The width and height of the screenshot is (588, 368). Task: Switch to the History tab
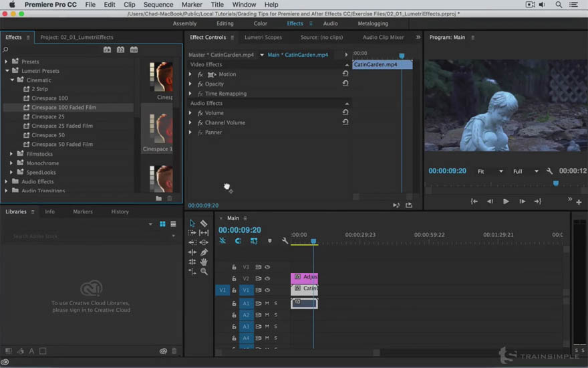[x=120, y=212]
